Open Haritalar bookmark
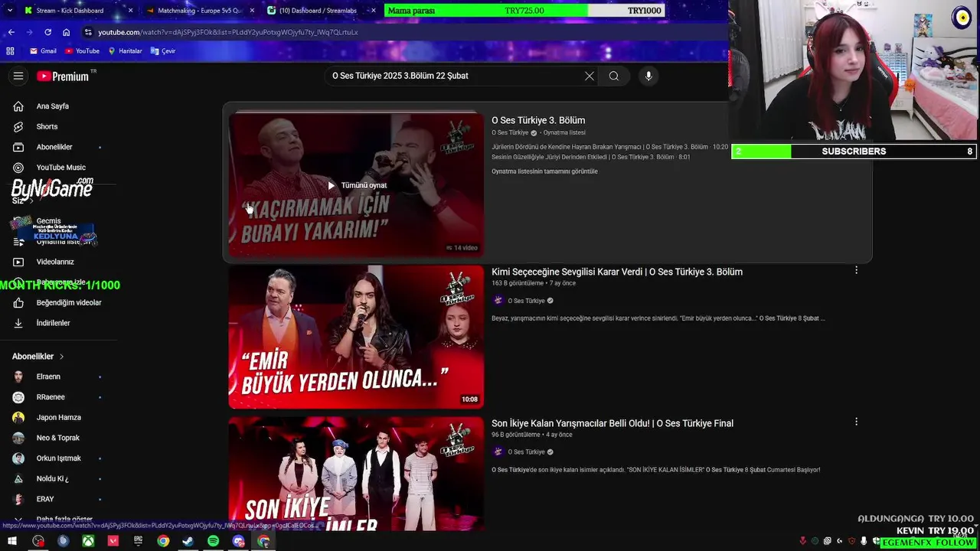The height and width of the screenshot is (551, 980). click(x=125, y=51)
